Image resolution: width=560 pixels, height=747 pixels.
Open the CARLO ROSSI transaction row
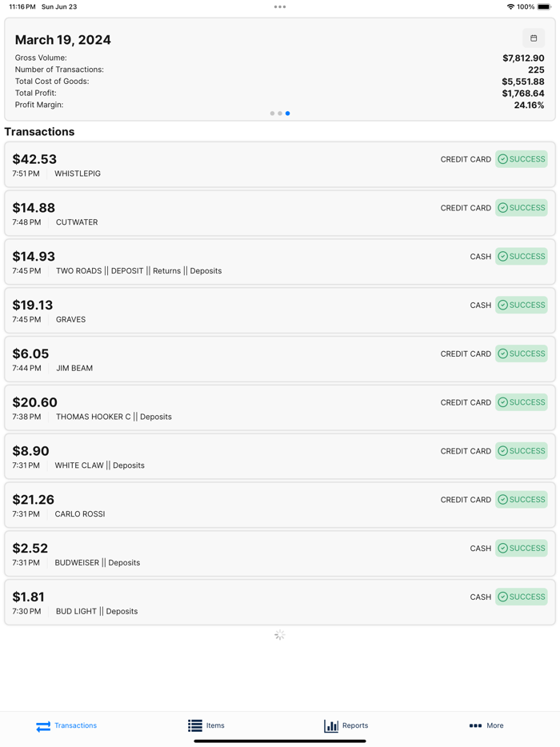[x=280, y=505]
